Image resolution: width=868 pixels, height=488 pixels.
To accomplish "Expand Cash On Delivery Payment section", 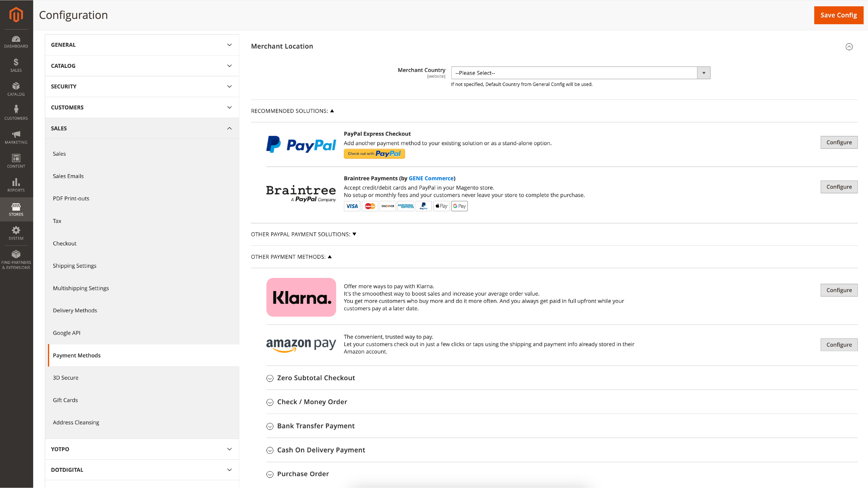I will click(316, 450).
